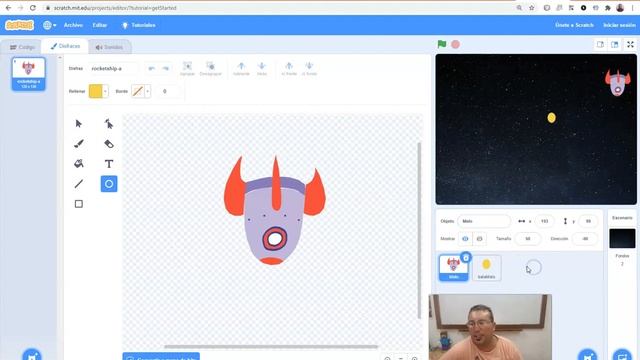
Task: Click the Atrás (backward) icon
Action: pos(262,68)
